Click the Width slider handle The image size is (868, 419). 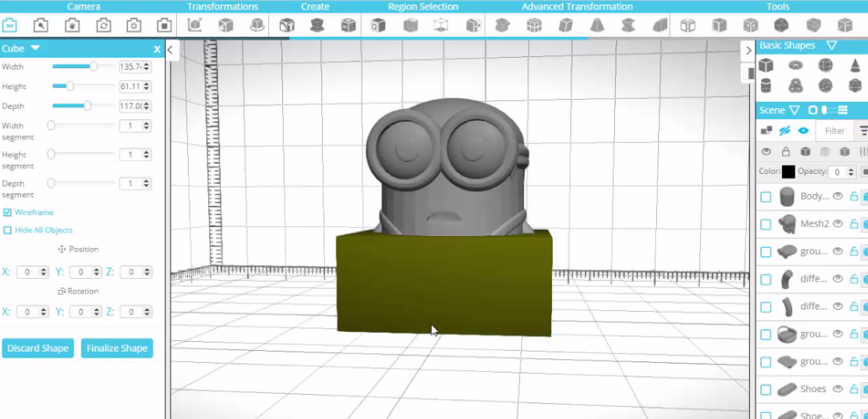coord(93,67)
